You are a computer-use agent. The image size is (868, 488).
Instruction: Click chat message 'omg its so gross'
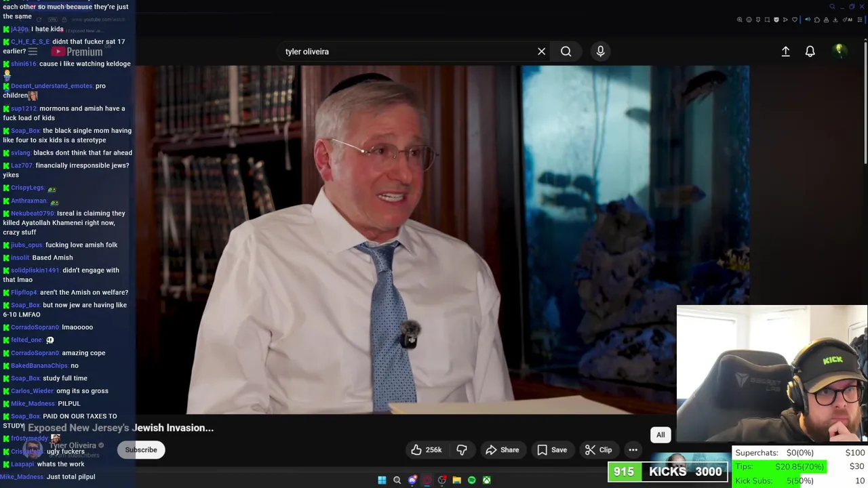point(82,391)
